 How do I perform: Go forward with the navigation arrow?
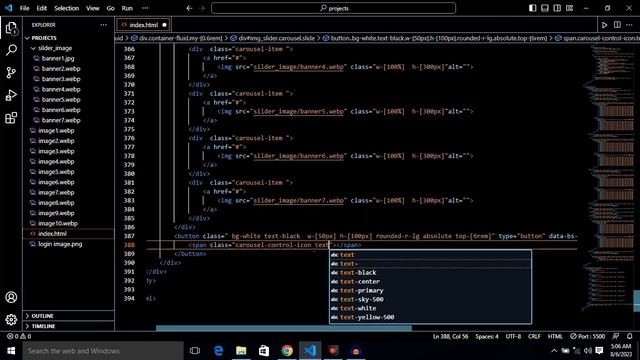[x=202, y=8]
